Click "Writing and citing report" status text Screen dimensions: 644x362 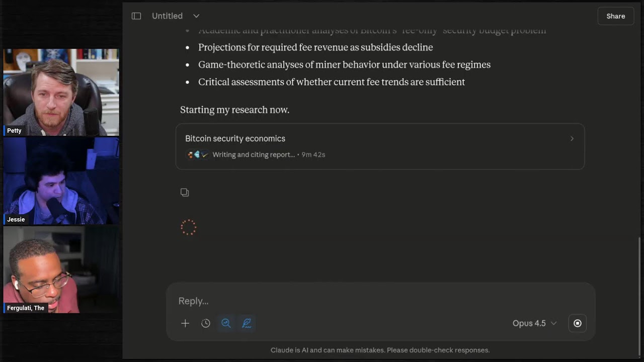pyautogui.click(x=254, y=155)
